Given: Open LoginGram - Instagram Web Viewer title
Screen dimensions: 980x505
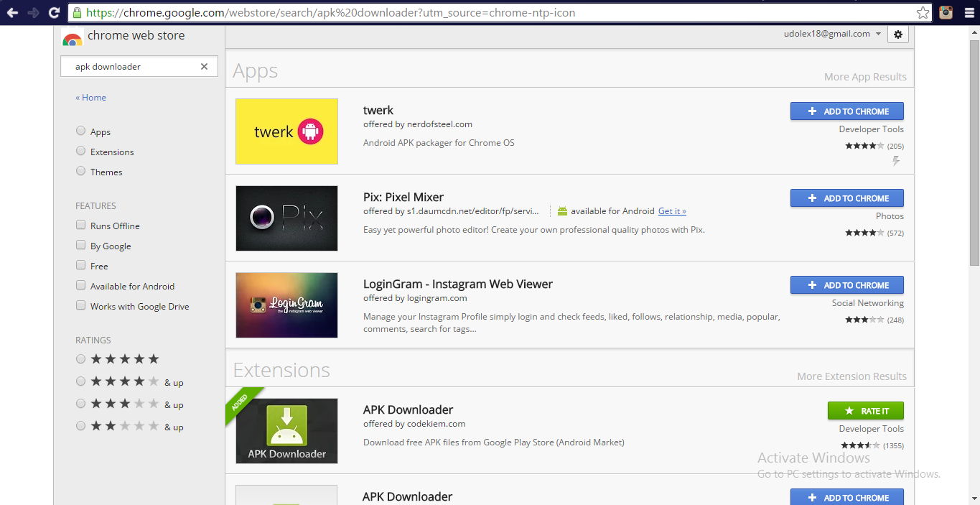Looking at the screenshot, I should (x=458, y=284).
